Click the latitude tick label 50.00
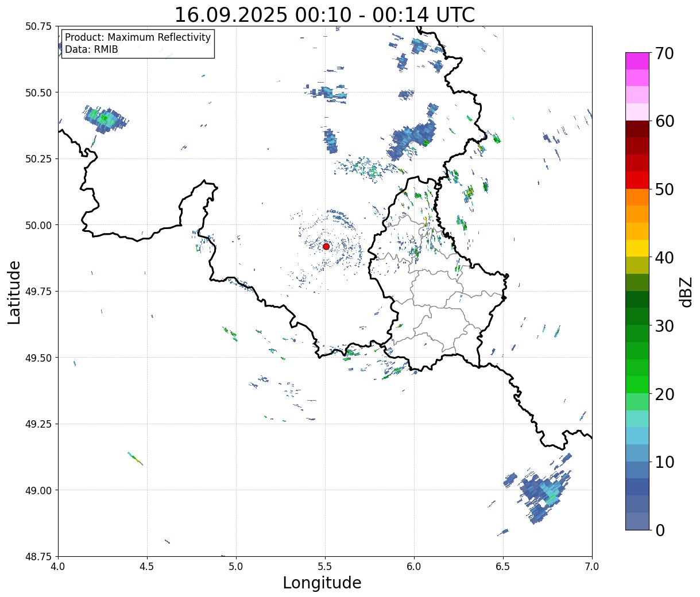The width and height of the screenshot is (700, 597). click(x=38, y=225)
